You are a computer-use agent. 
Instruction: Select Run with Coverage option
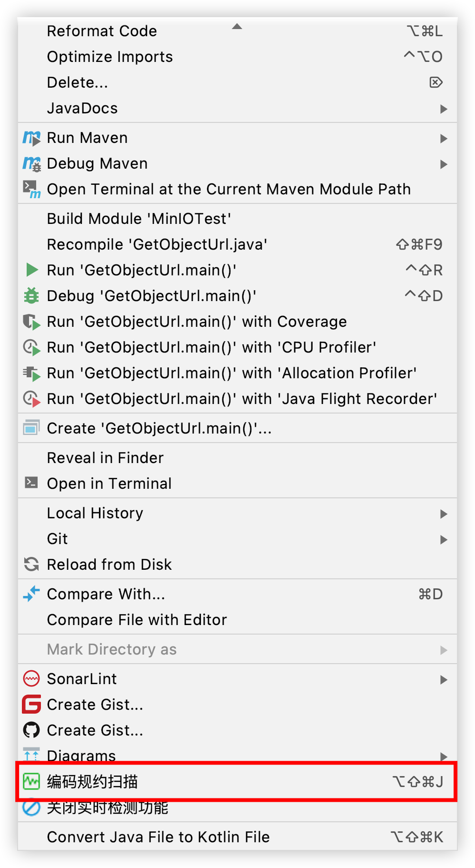[197, 322]
